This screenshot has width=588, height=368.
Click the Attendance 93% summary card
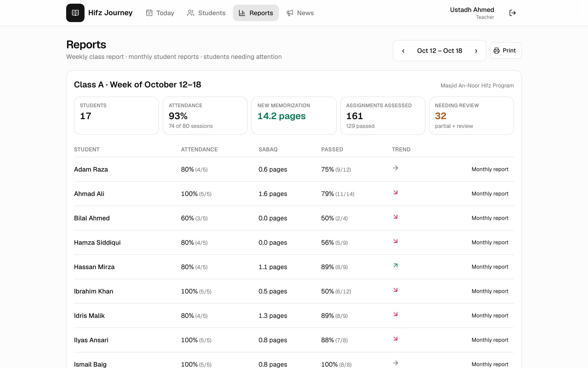tap(205, 116)
